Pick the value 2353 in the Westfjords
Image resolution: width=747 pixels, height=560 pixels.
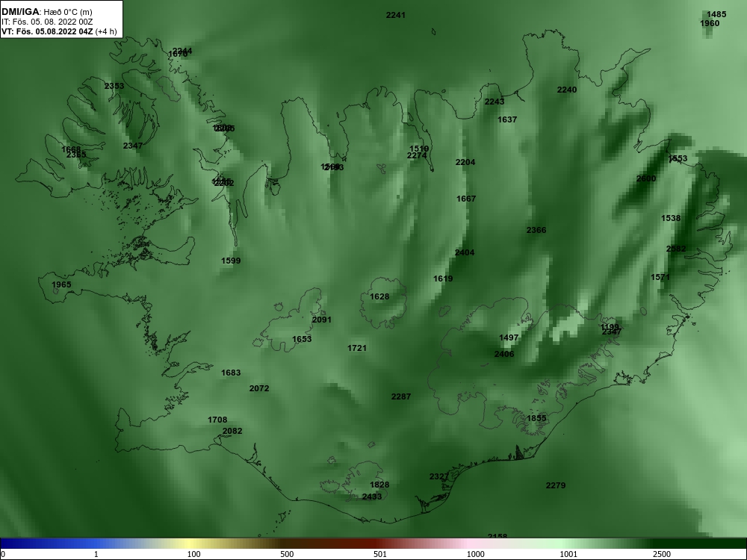click(114, 86)
